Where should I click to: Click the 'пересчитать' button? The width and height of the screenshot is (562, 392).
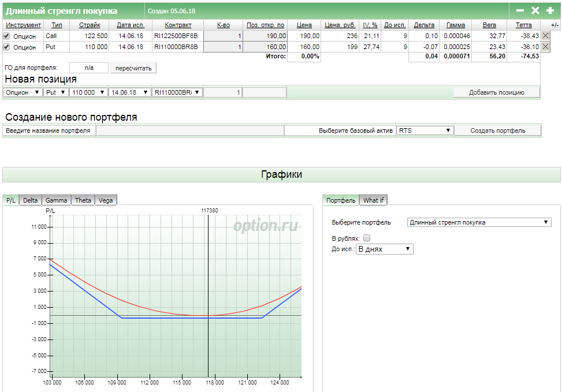tap(133, 68)
